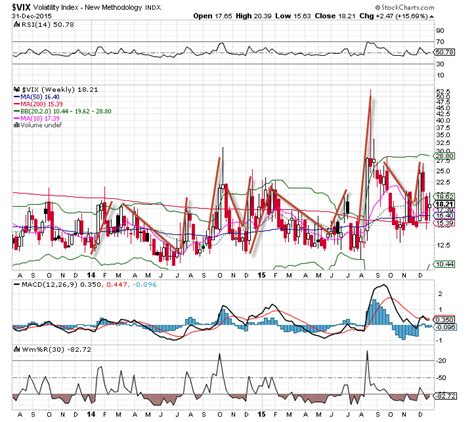The image size is (474, 422).
Task: Click the boxed 28.80 upper band price tag
Action: point(444,156)
